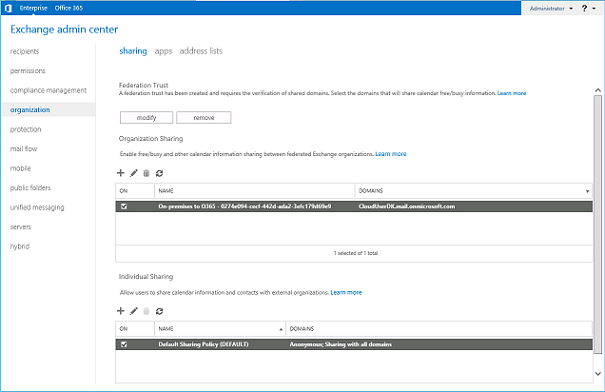Add a new Individual Sharing policy

click(x=121, y=311)
